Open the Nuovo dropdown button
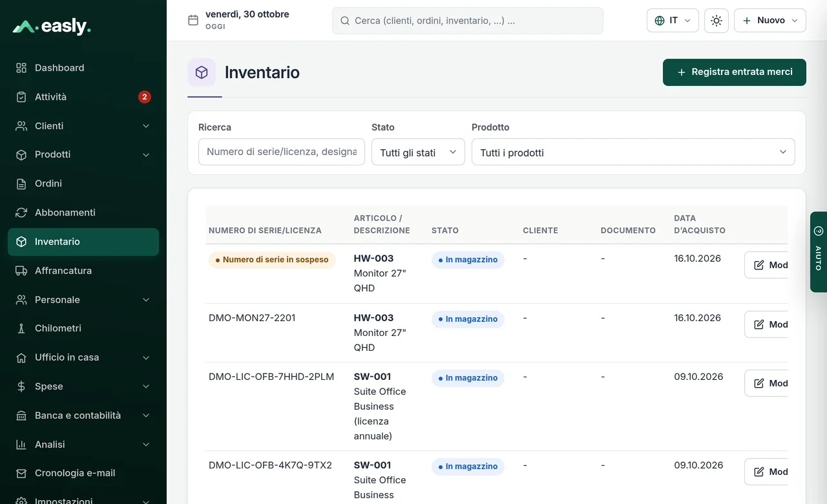Image resolution: width=827 pixels, height=504 pixels. pos(770,21)
